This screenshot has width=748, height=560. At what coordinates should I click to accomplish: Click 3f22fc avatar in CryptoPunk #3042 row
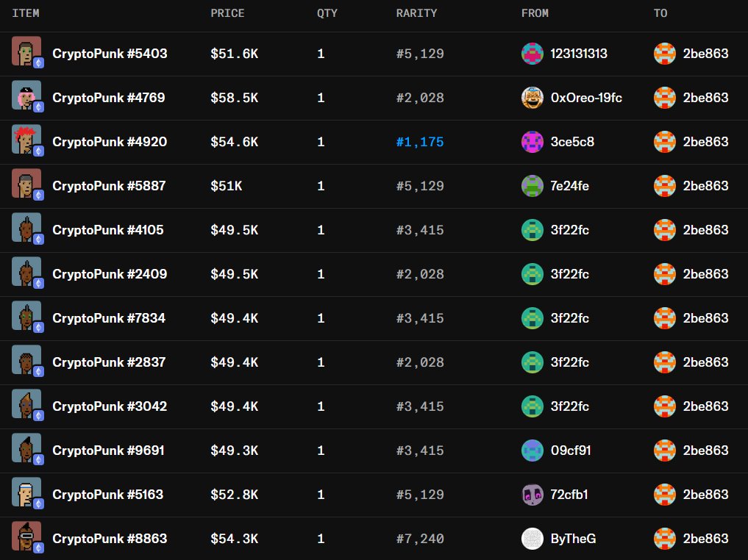[532, 406]
